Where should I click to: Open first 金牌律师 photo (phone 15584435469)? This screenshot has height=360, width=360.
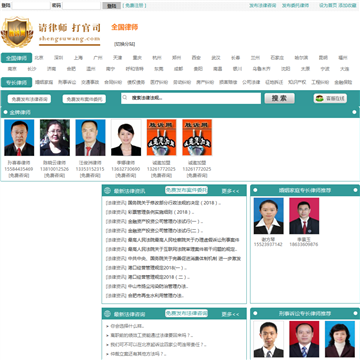tap(19, 138)
